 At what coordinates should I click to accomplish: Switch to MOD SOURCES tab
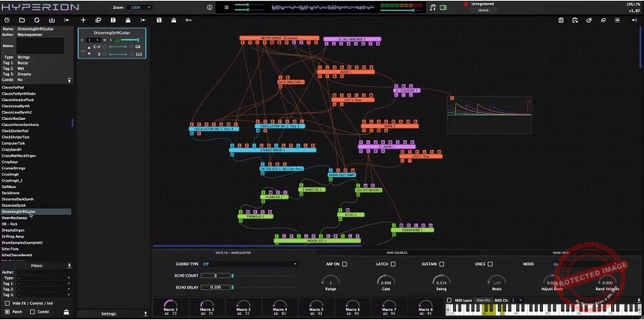click(397, 253)
